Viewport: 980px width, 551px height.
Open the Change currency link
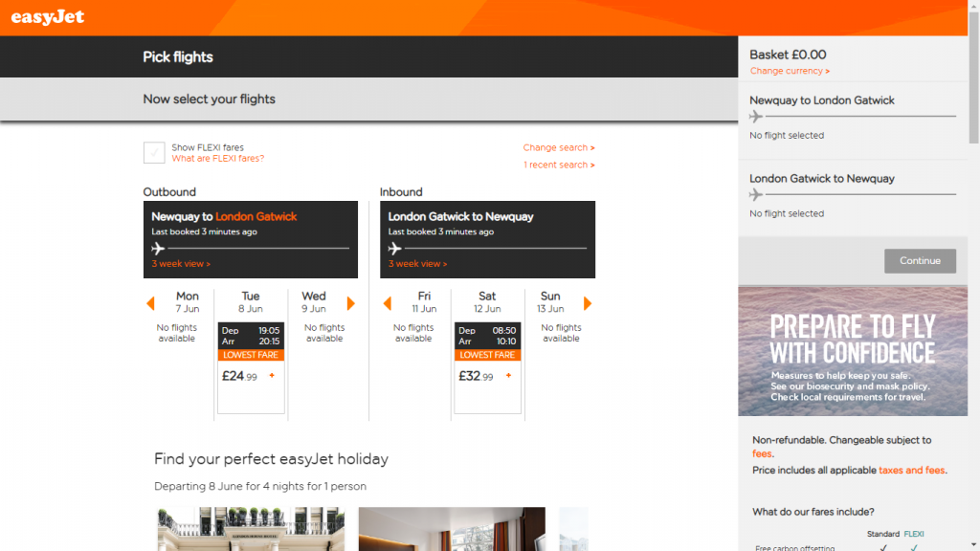[790, 71]
